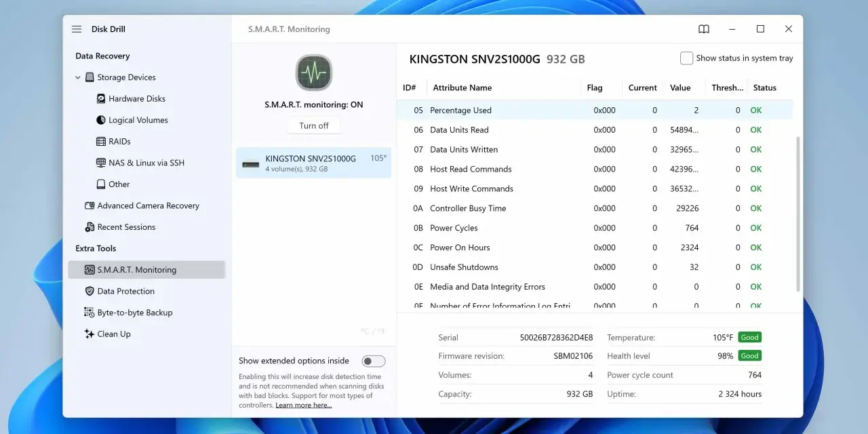Go to Data Protection
Screen dimensions: 868x434
coord(125,291)
